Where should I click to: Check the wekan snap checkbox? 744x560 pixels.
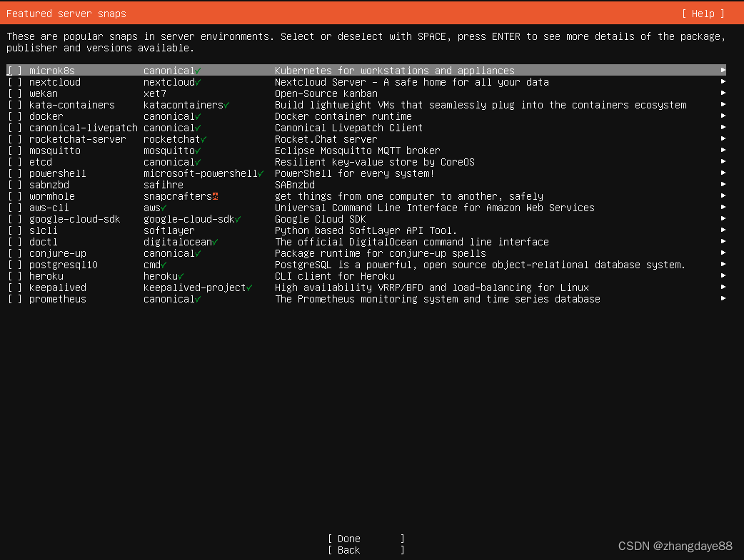(x=14, y=93)
